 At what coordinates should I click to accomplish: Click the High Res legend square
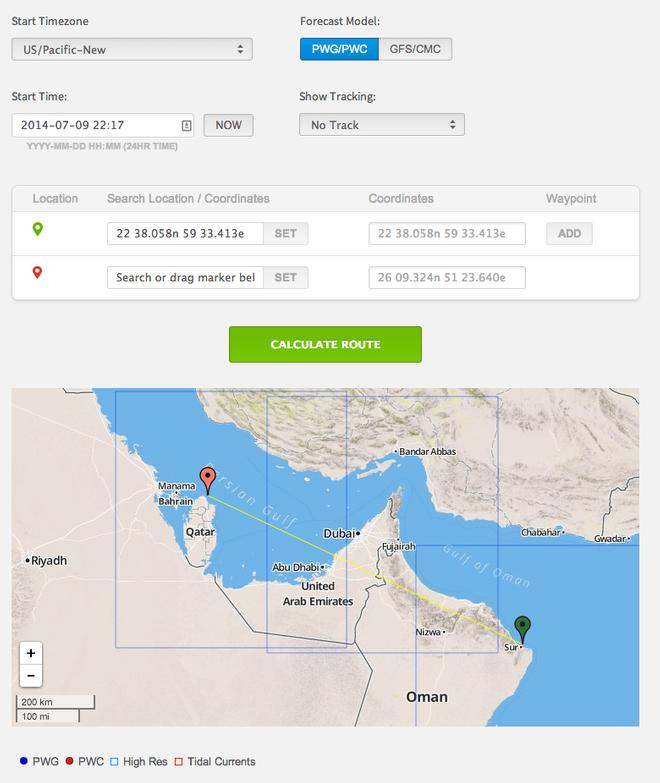[114, 762]
